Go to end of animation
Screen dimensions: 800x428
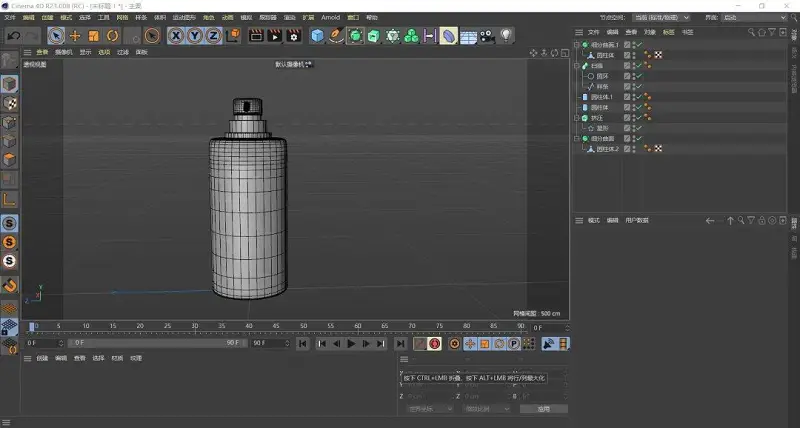401,344
